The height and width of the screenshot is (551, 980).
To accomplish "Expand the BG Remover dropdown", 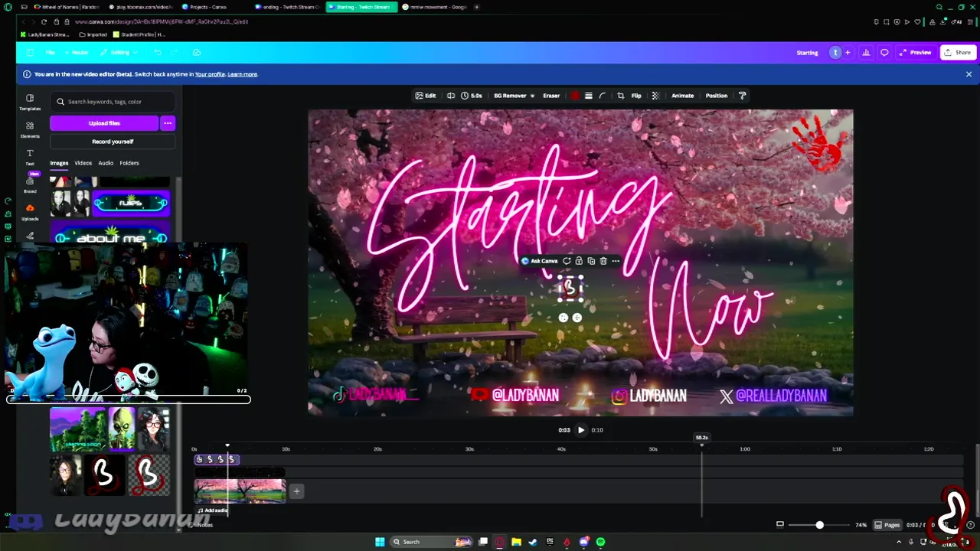I will [514, 96].
